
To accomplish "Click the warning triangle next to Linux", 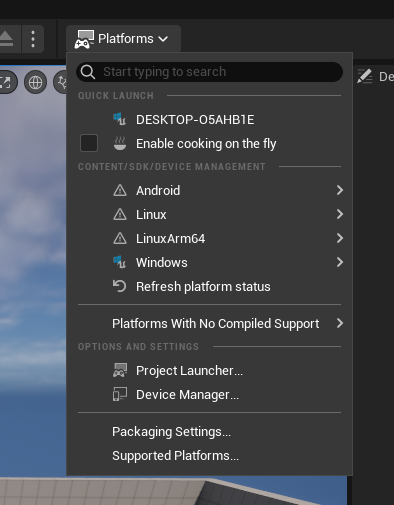I will [x=120, y=214].
